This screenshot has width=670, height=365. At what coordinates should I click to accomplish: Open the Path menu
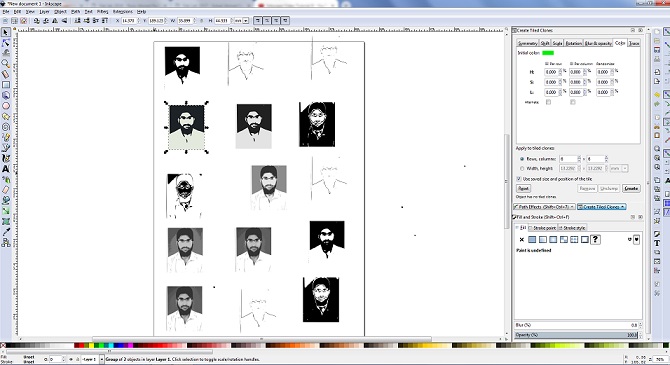point(75,12)
